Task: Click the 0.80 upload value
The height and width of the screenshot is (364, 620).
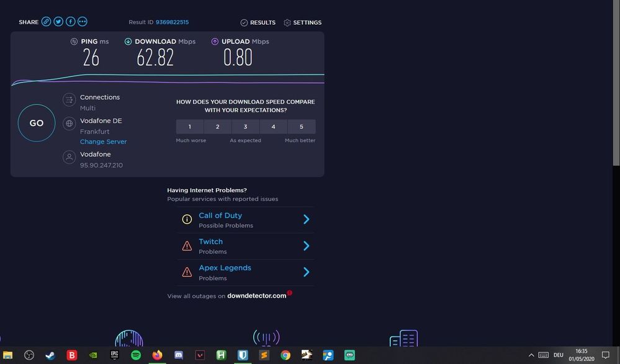Action: [238, 58]
